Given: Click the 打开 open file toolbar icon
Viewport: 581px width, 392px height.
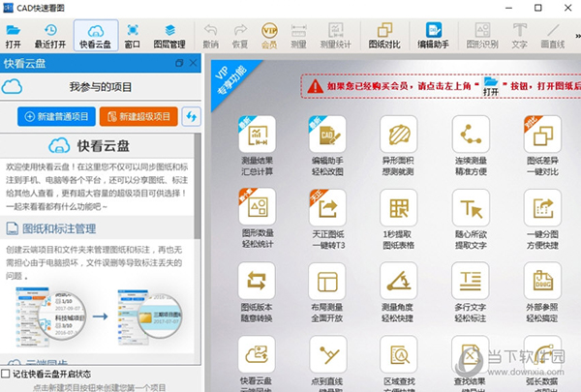Looking at the screenshot, I should tap(13, 36).
